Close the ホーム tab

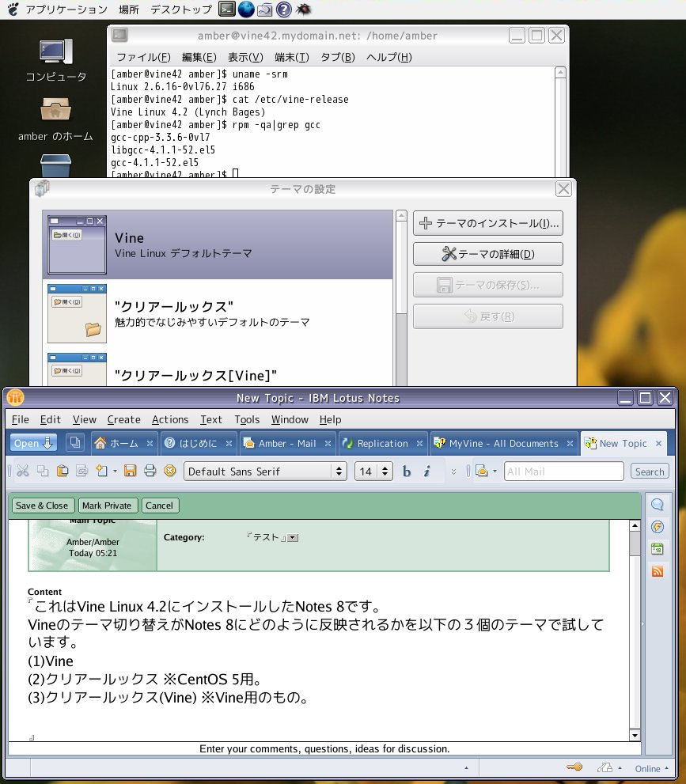coord(150,444)
